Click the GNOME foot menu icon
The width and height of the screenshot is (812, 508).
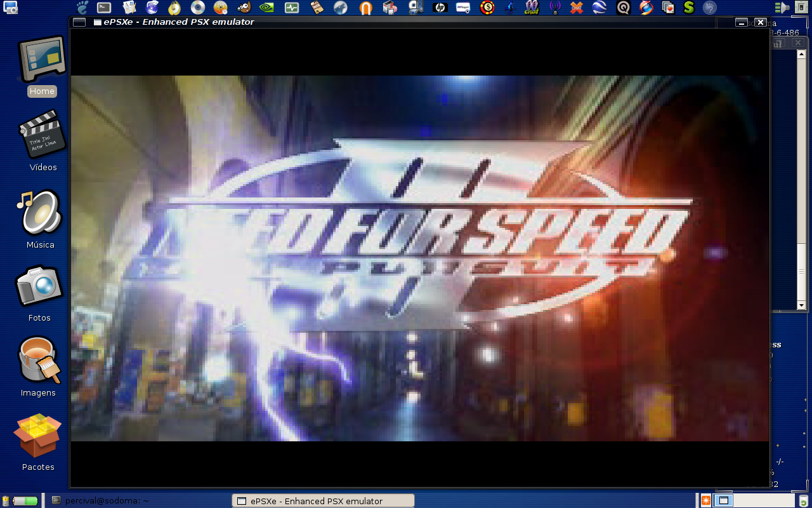point(82,8)
